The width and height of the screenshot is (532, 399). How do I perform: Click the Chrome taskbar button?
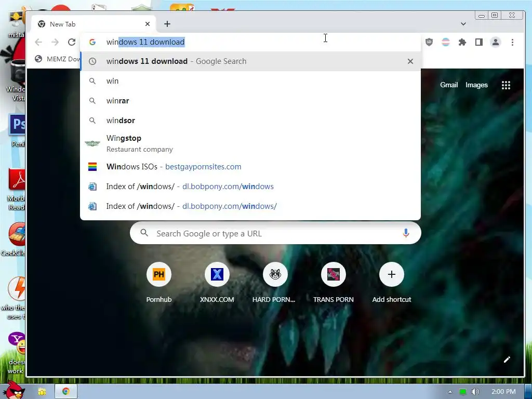click(66, 392)
